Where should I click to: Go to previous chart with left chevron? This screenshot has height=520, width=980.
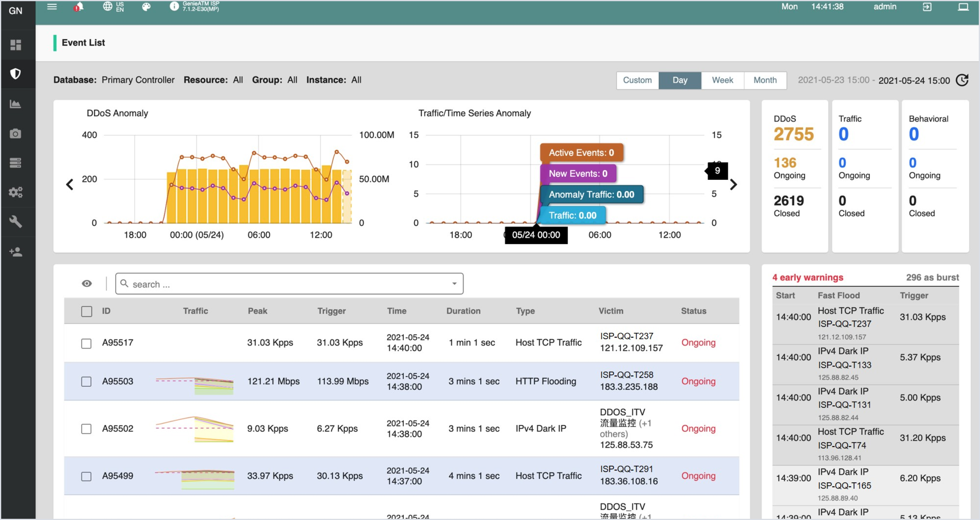[x=70, y=185]
